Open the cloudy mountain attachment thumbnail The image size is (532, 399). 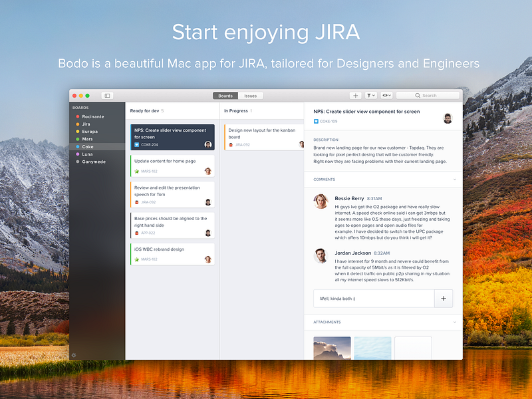(332, 348)
